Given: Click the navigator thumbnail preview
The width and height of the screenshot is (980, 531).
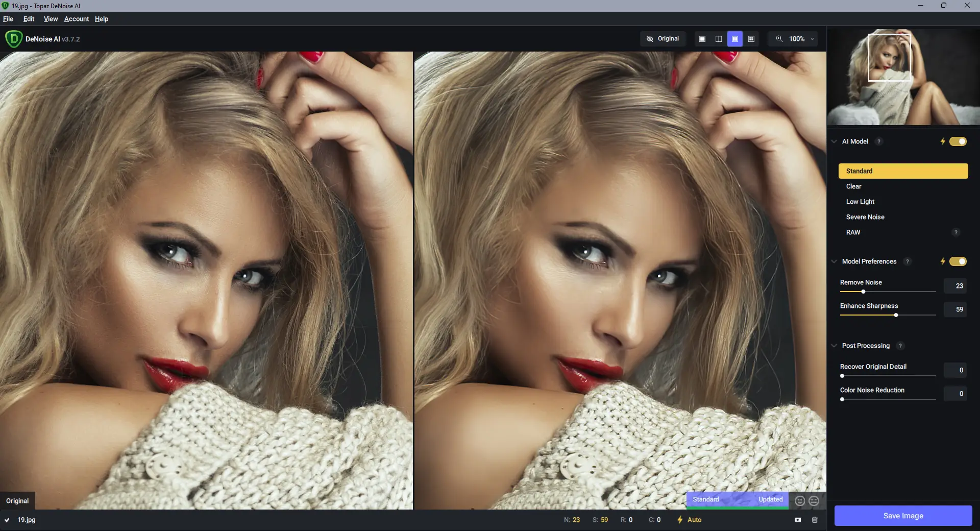Looking at the screenshot, I should (x=903, y=77).
